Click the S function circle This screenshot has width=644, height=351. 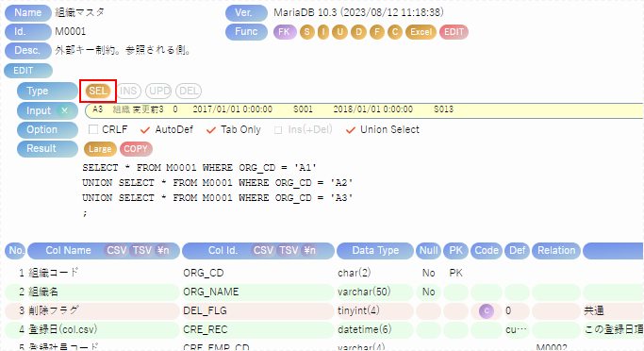[x=306, y=32]
